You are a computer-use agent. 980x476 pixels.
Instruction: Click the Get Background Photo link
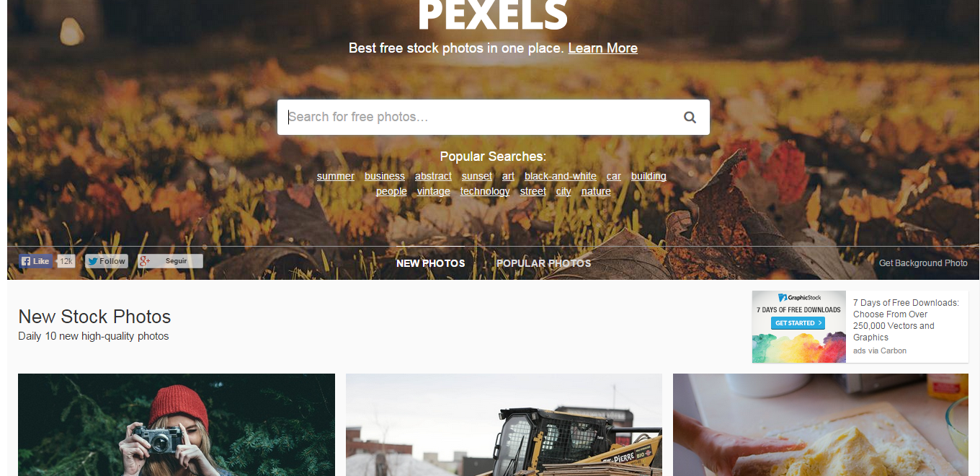[923, 263]
